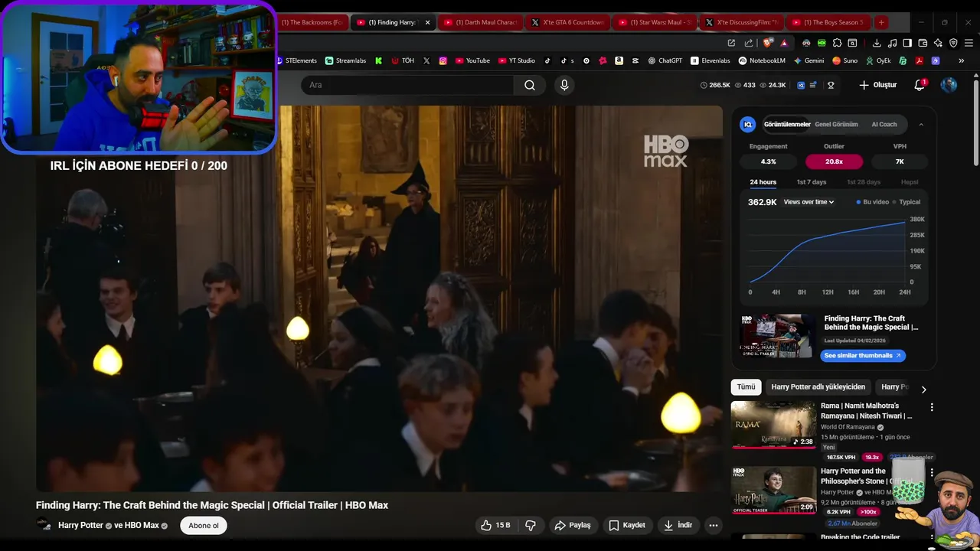This screenshot has height=551, width=980.
Task: Click the Outlier 20.8x badge
Action: pos(834,161)
